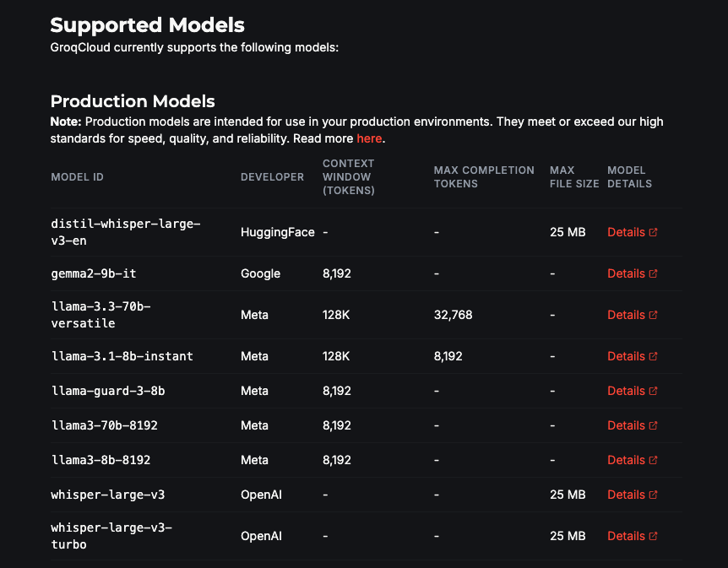The image size is (728, 568).
Task: Click OpenAI developer cell for whisper-large-v3-turbo
Action: tap(262, 536)
